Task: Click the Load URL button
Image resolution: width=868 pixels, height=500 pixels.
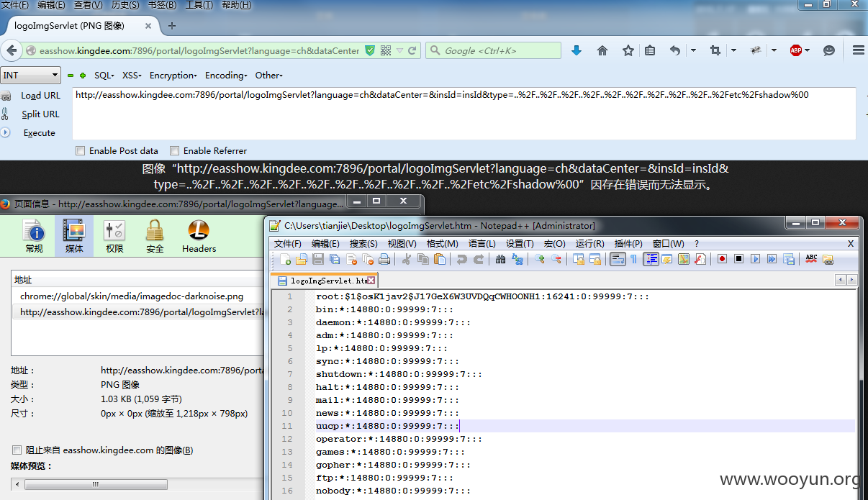Action: [40, 96]
